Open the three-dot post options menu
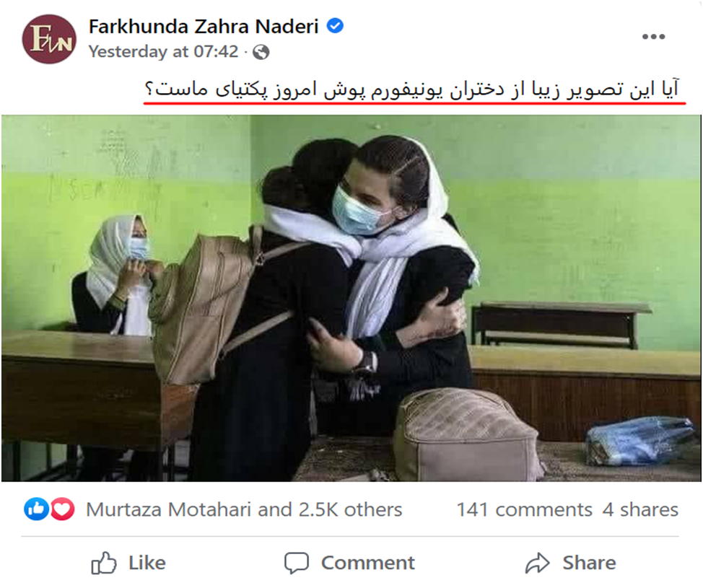 click(653, 37)
